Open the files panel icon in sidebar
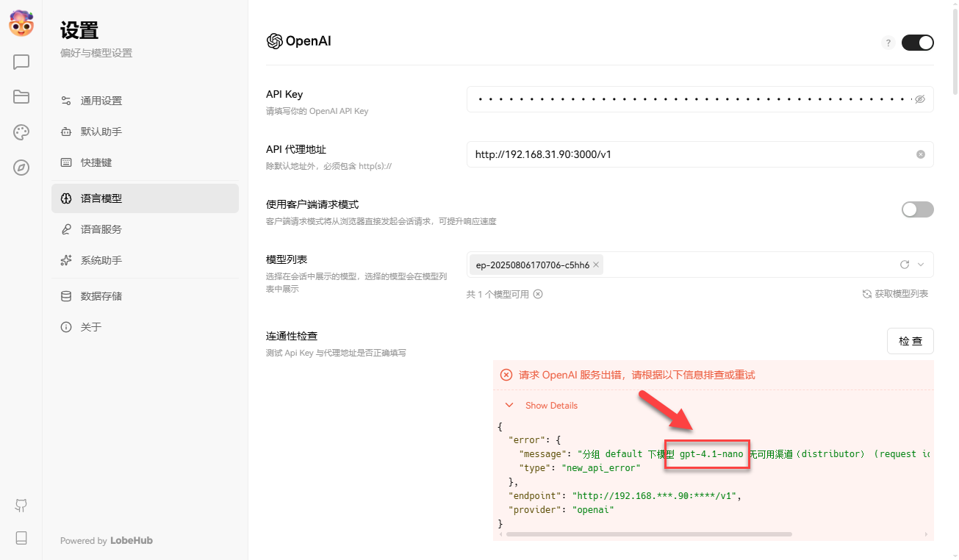 click(21, 96)
